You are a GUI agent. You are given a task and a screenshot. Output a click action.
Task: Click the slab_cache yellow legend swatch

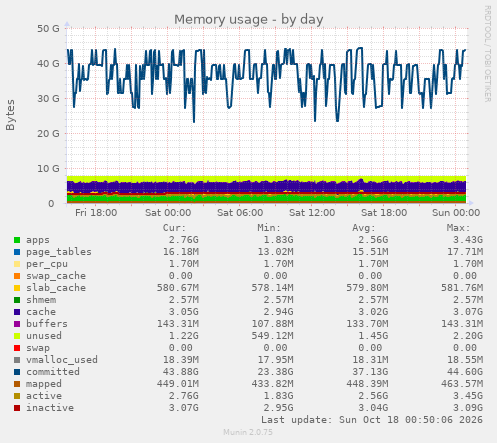pyautogui.click(x=17, y=288)
